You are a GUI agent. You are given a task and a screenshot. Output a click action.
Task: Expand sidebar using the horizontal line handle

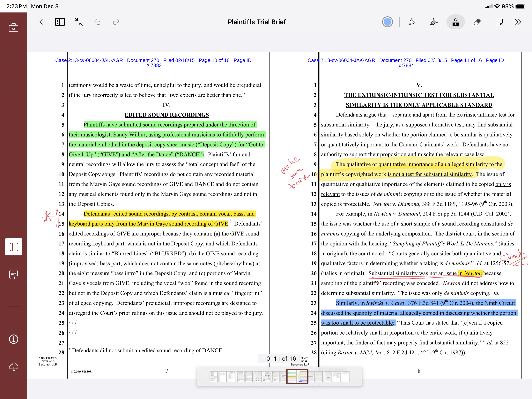pyautogui.click(x=13, y=307)
